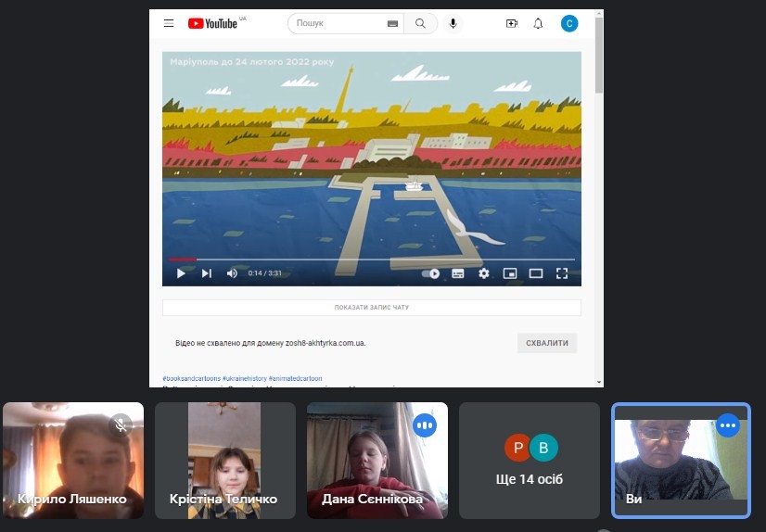766x532 pixels.
Task: Open the #ukrainehistory hashtag link
Action: pyautogui.click(x=245, y=378)
